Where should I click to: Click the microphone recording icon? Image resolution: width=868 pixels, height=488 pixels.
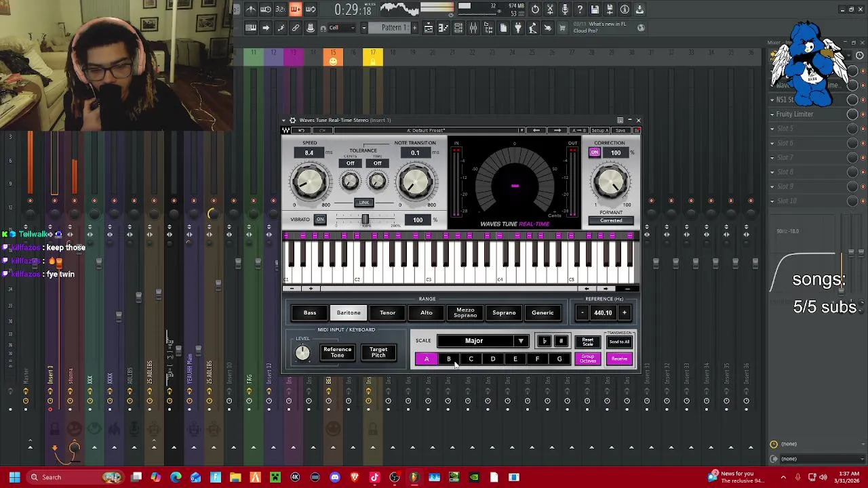[565, 9]
